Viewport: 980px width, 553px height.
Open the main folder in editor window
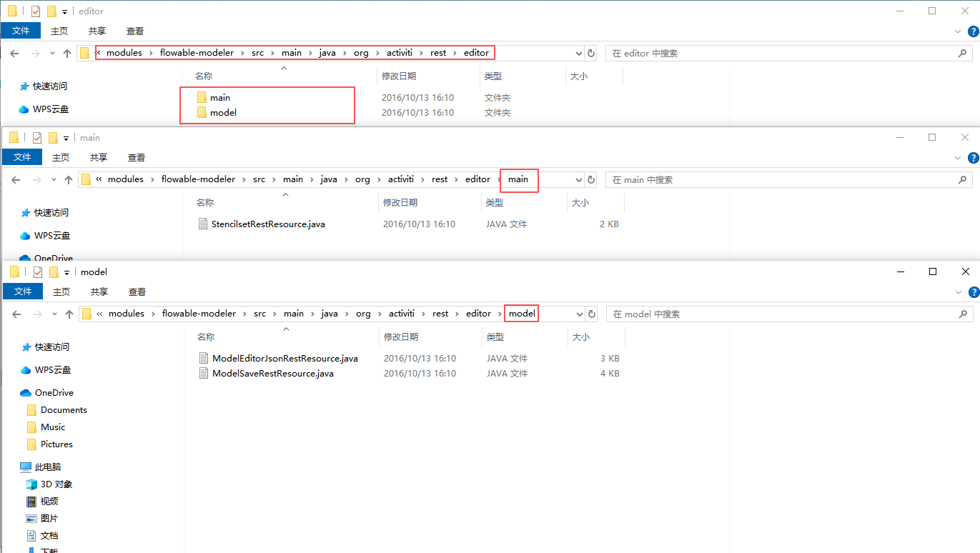[x=219, y=98]
